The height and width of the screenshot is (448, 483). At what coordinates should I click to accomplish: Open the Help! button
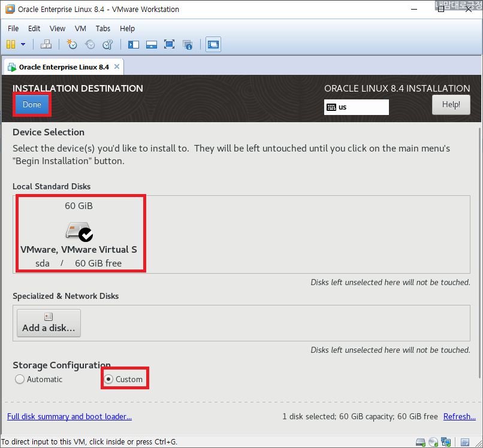tap(451, 105)
